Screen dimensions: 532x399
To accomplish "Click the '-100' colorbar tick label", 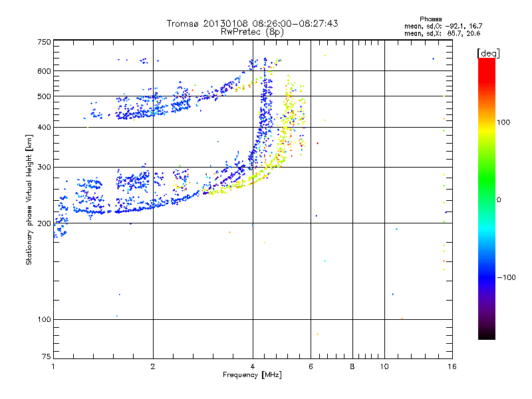I will (506, 277).
